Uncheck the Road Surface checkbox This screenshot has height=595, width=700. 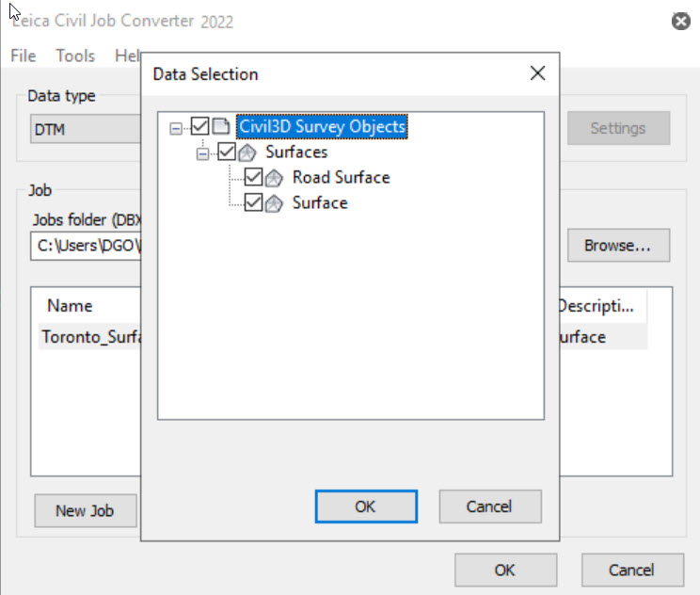click(x=253, y=177)
